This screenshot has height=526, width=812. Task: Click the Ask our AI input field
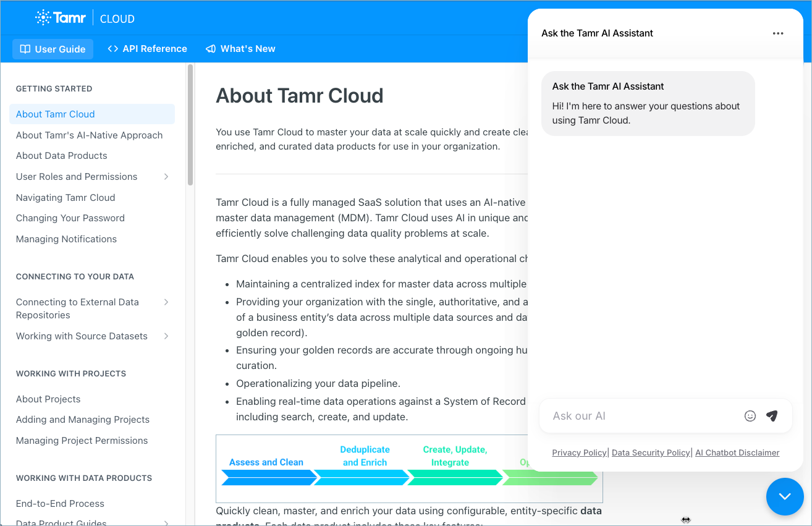(x=643, y=416)
